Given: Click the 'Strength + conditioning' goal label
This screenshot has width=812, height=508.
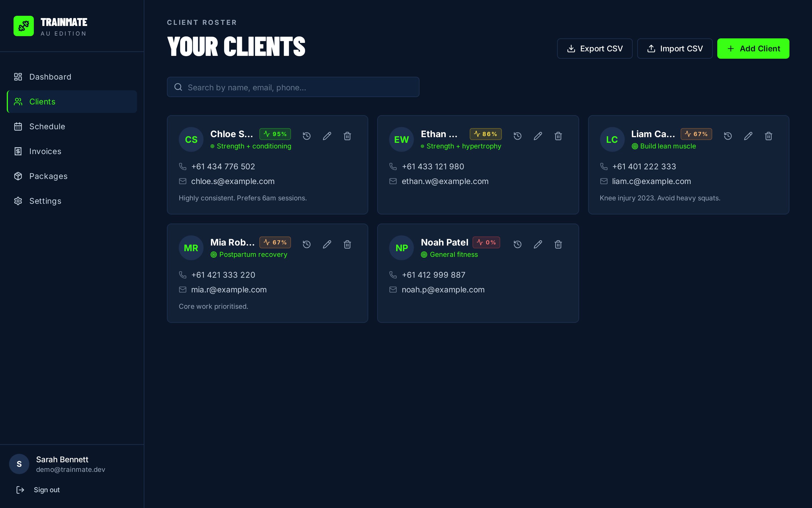Looking at the screenshot, I should click(254, 146).
